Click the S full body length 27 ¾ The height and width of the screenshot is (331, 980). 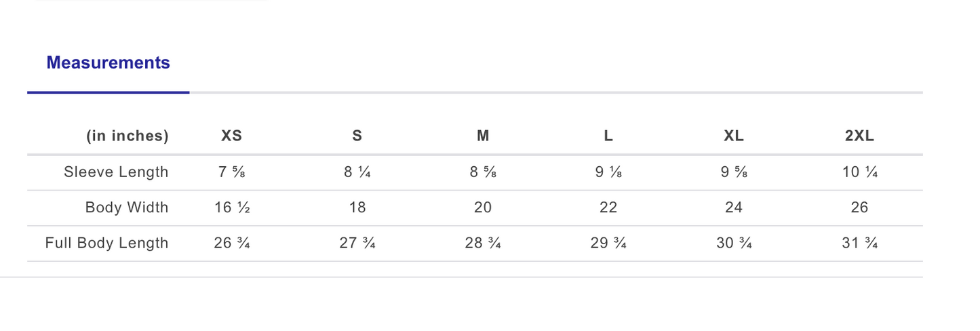tap(357, 243)
